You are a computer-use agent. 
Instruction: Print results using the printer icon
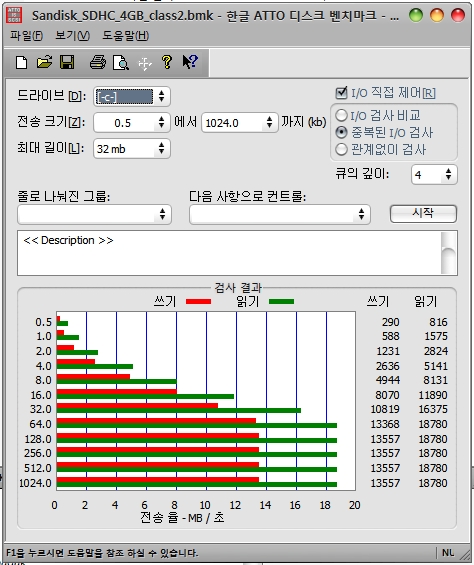[98, 62]
